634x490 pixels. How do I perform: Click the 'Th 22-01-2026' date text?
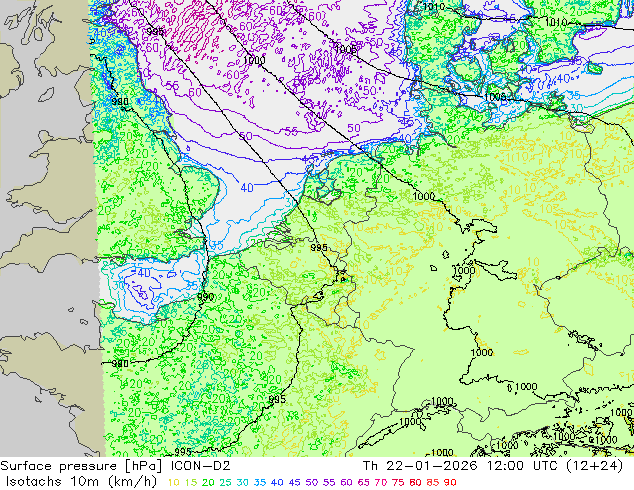(420, 466)
